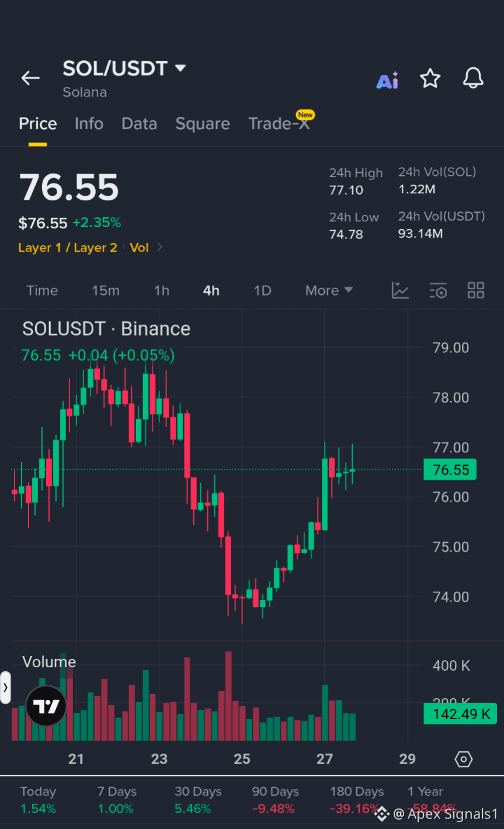Open the hexagon chart settings icon
The height and width of the screenshot is (829, 504).
[x=463, y=759]
